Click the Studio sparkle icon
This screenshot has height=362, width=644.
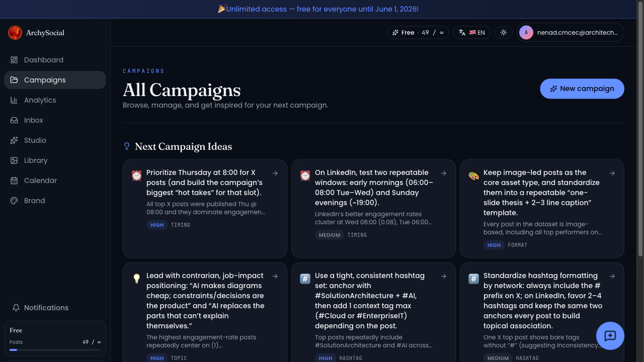coord(14,140)
